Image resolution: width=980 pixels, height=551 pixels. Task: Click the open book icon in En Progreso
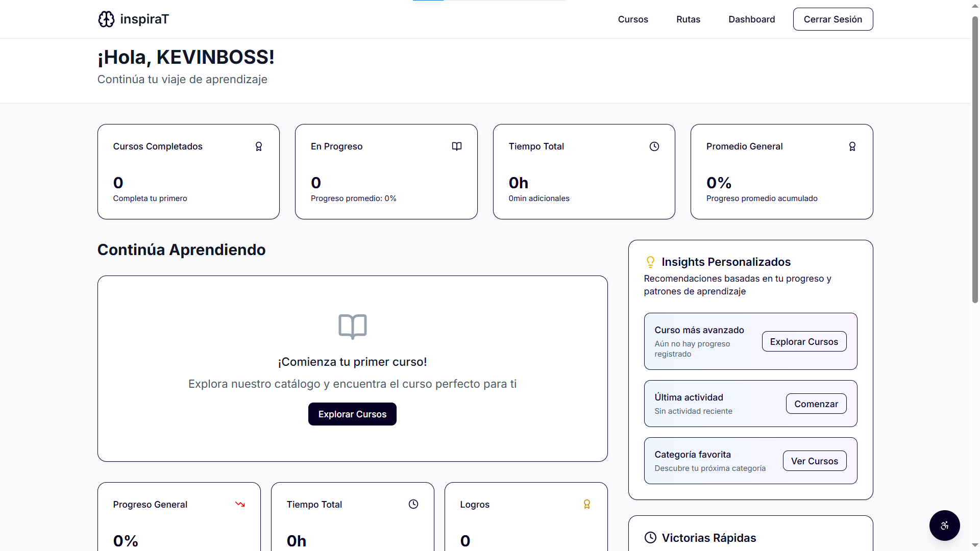[457, 146]
